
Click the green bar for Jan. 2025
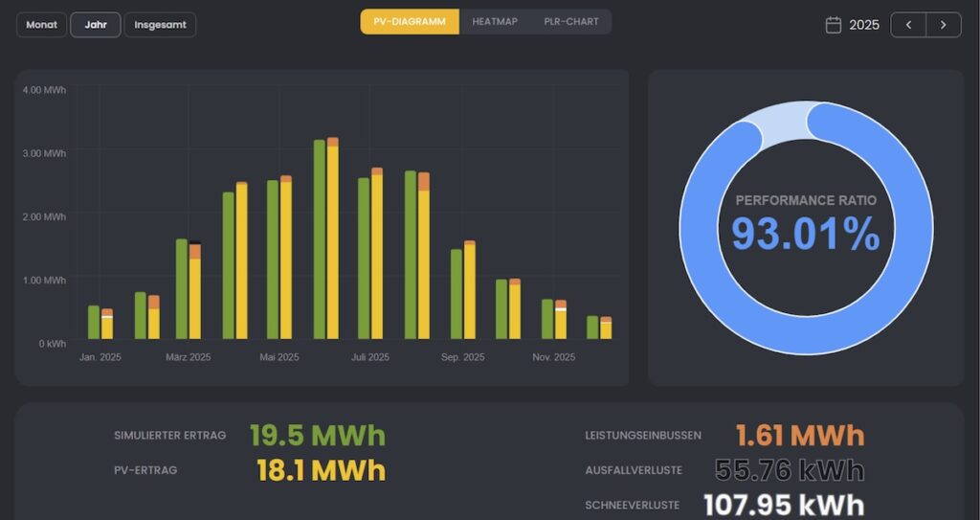[94, 323]
